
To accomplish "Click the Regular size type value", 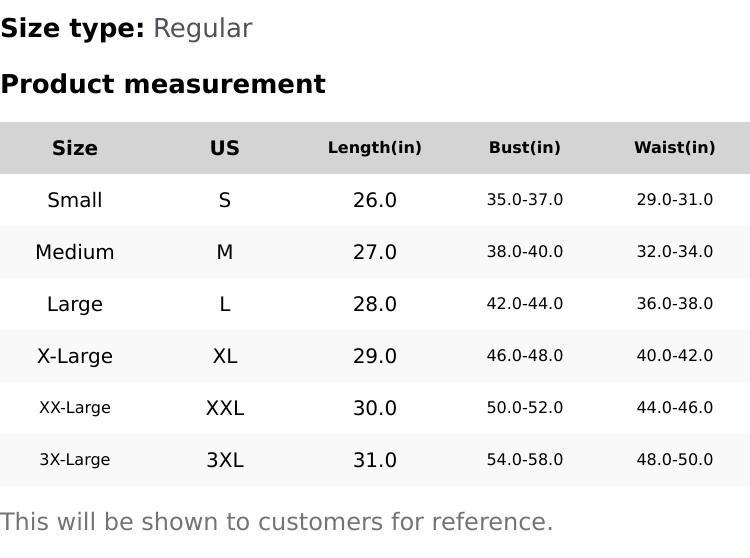I will tap(202, 28).
